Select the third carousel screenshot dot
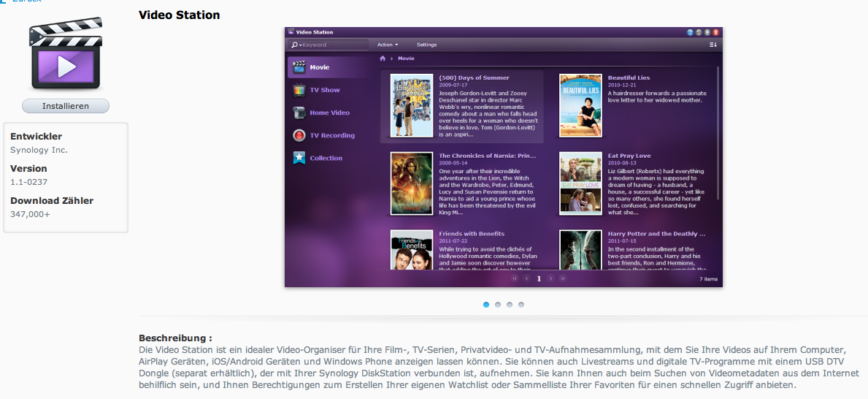The height and width of the screenshot is (399, 868). 510,304
